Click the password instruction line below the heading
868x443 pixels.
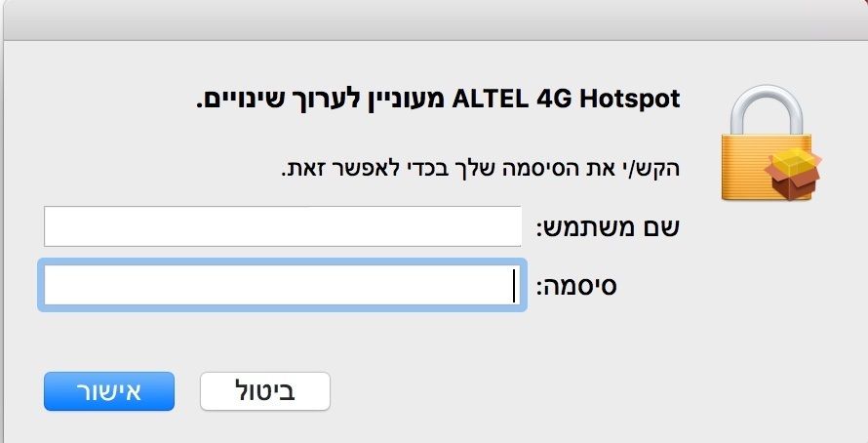point(480,167)
